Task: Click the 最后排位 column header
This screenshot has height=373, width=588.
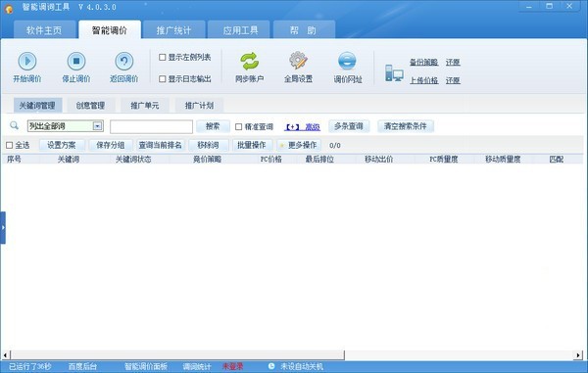Action: tap(319, 160)
